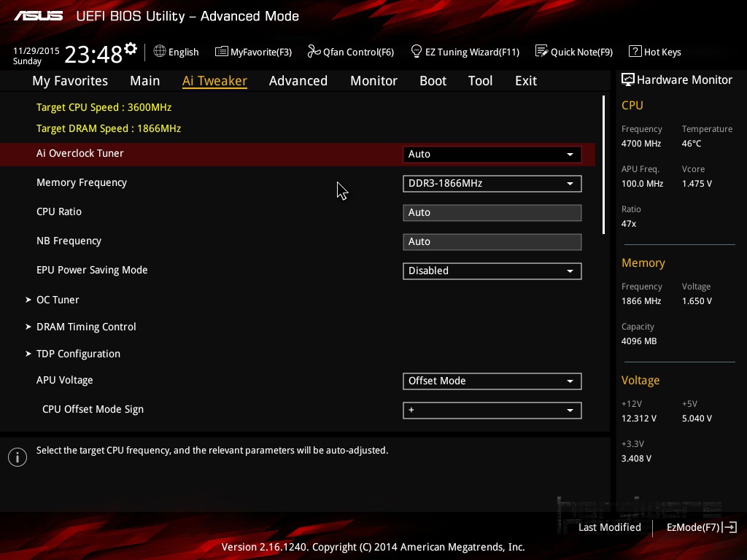The width and height of the screenshot is (747, 560).
Task: Click the Quick Note pencil icon
Action: pos(542,51)
